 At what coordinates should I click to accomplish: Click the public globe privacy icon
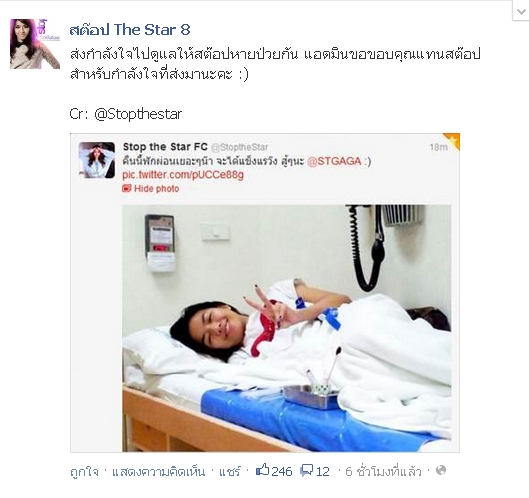tap(441, 470)
